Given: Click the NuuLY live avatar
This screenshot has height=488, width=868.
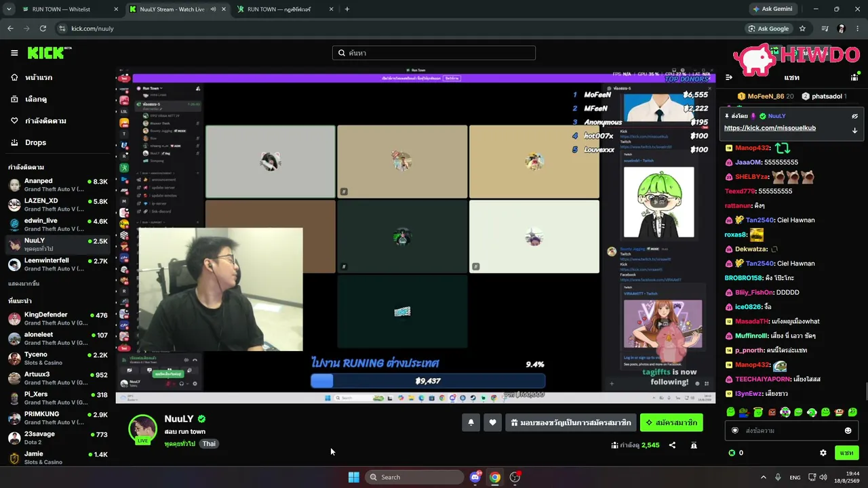Looking at the screenshot, I should coord(143,429).
